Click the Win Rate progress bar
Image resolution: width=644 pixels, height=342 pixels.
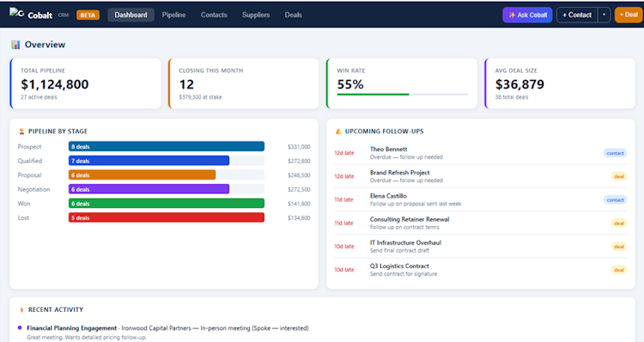(x=403, y=95)
